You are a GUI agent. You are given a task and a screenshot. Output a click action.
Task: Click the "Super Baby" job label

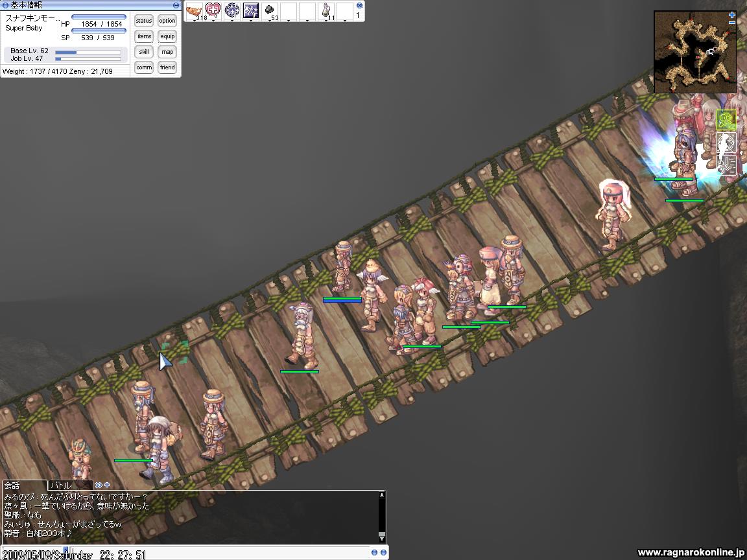pos(24,28)
